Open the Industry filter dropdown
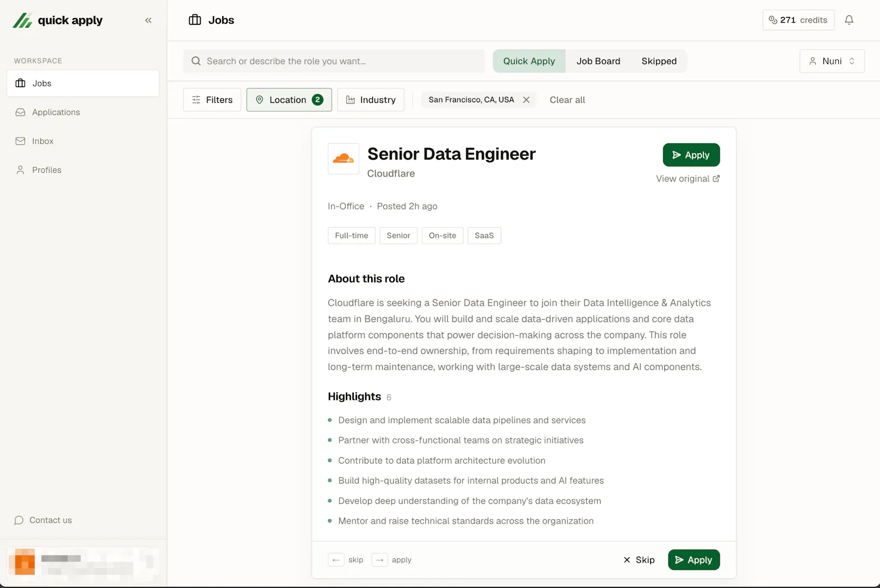Viewport: 880px width, 588px height. coord(371,100)
